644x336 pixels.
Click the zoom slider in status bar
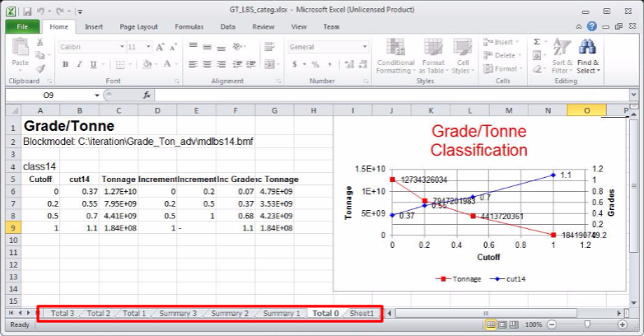pos(586,324)
